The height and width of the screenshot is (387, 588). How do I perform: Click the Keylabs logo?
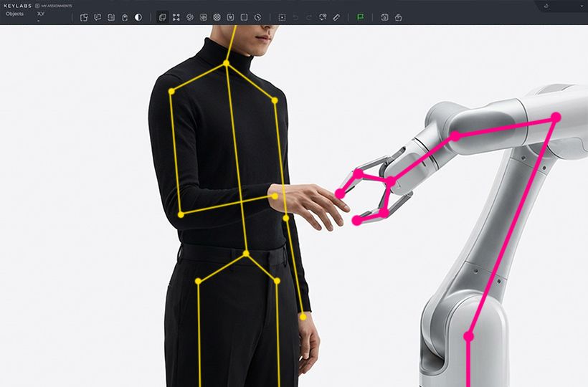point(18,6)
